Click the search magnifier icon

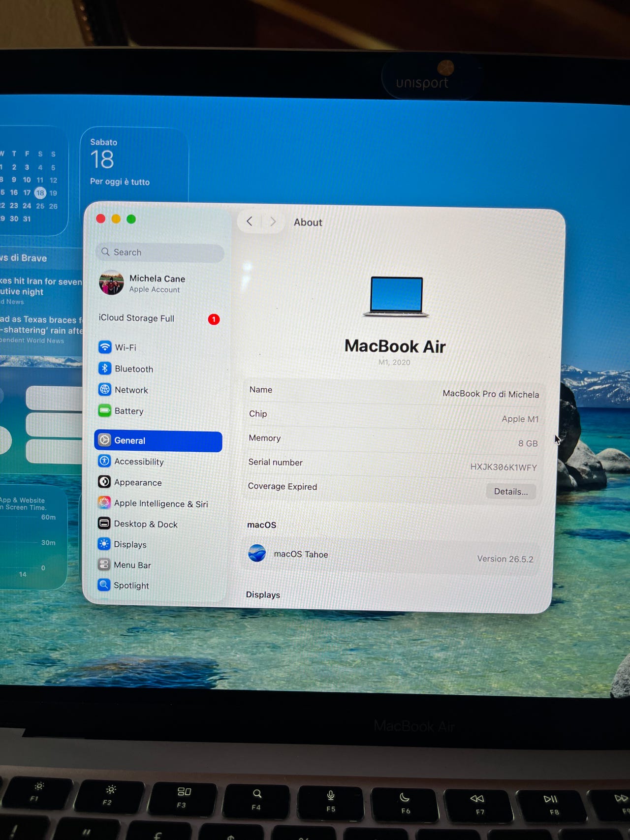point(105,252)
